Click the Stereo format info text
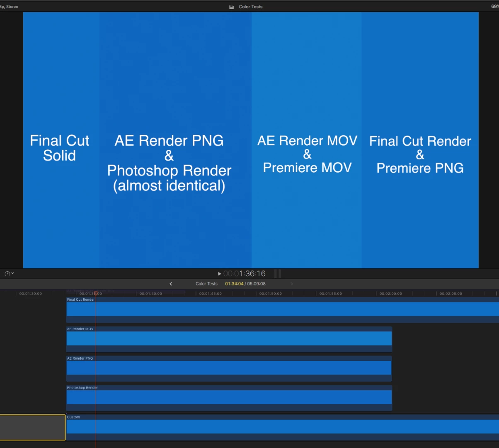The width and height of the screenshot is (499, 448). click(12, 7)
